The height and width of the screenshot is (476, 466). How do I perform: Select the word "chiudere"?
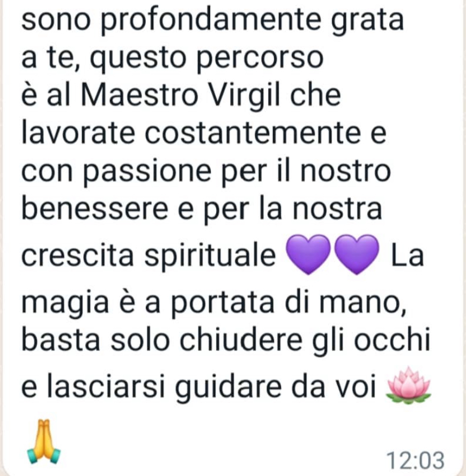[241, 340]
